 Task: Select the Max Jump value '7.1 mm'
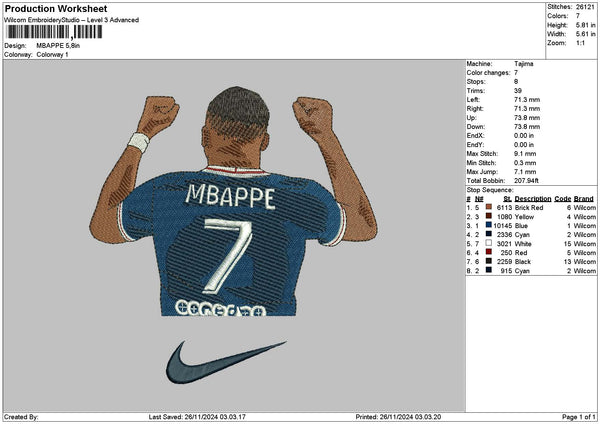pos(525,172)
